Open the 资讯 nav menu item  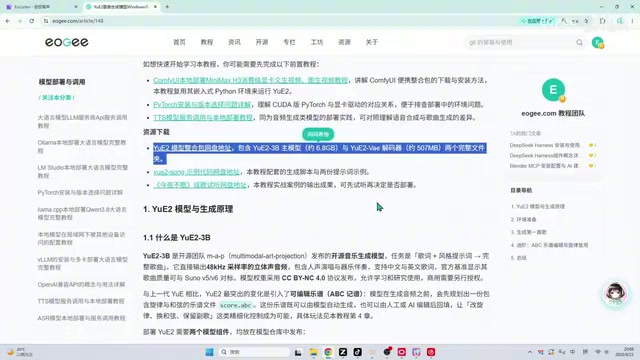pos(234,42)
